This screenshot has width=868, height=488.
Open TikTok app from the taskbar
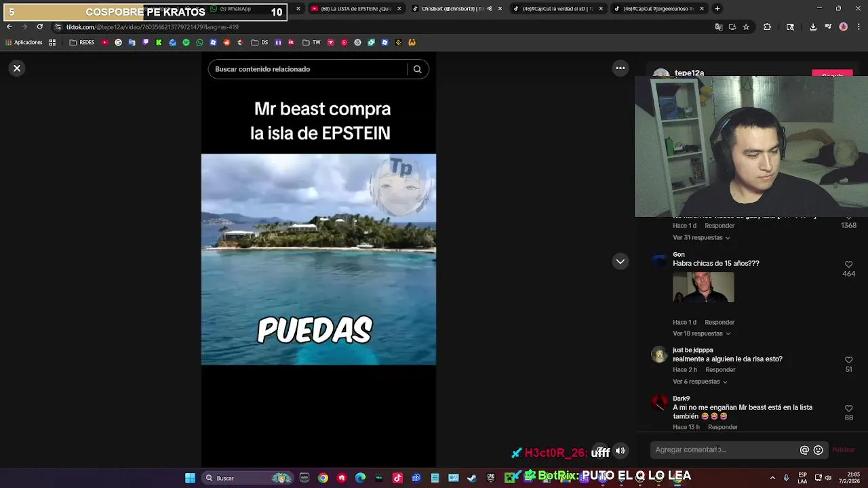tap(397, 478)
